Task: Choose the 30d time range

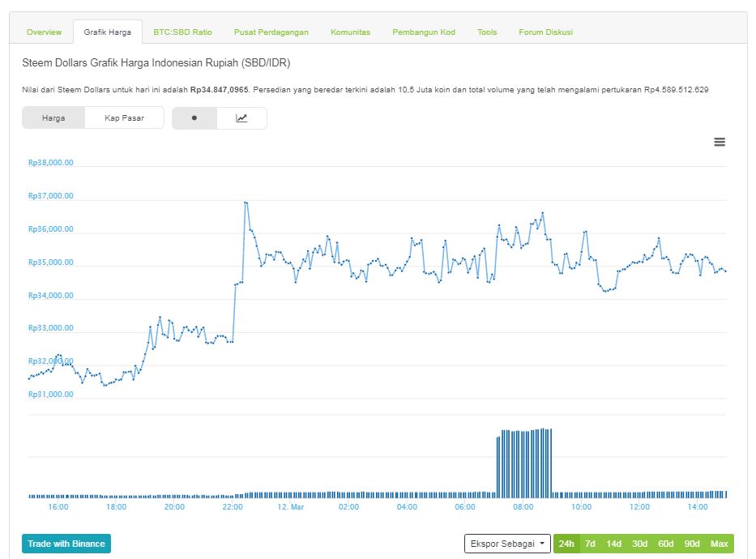Action: pyautogui.click(x=640, y=544)
